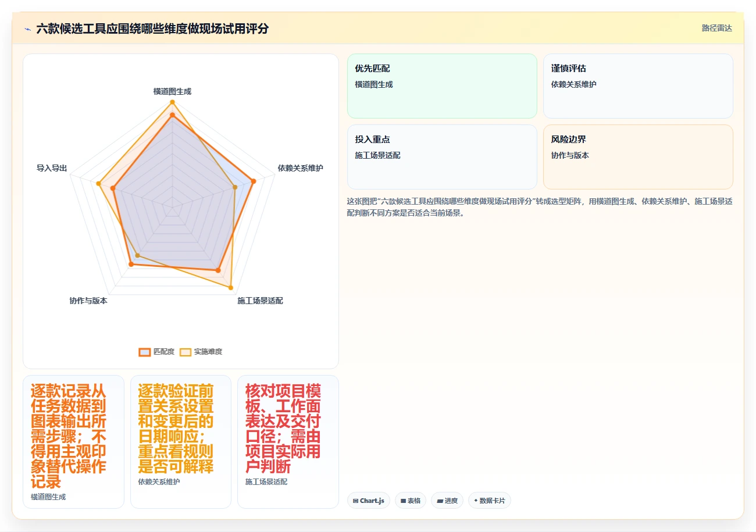
Task: Open the 优先匹配 card
Action: tap(442, 86)
